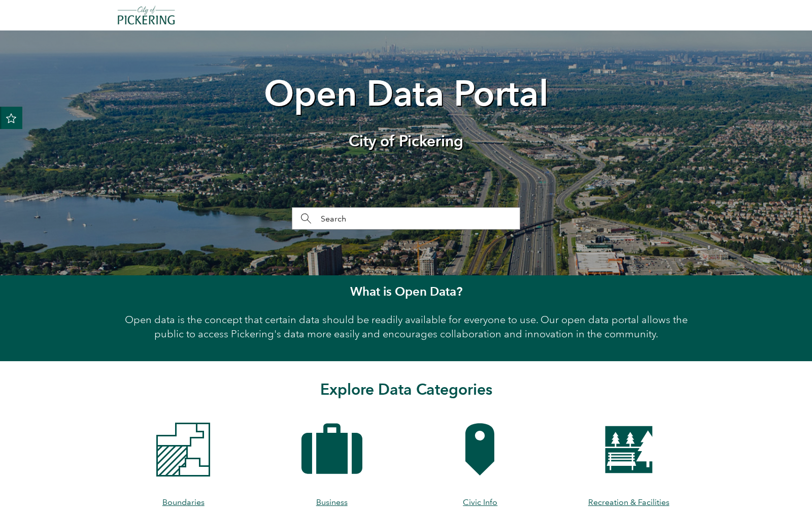Follow the Business link
The height and width of the screenshot is (508, 812).
point(332,502)
